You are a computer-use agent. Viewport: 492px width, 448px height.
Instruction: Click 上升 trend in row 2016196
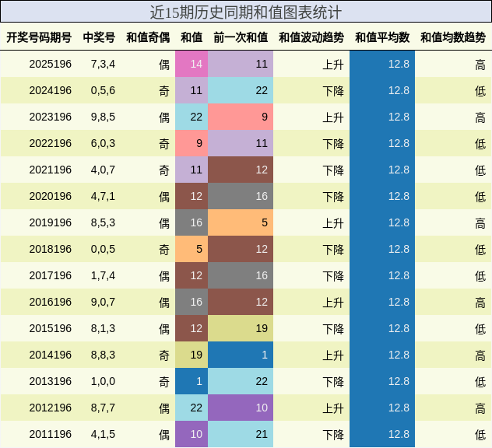pyautogui.click(x=333, y=303)
